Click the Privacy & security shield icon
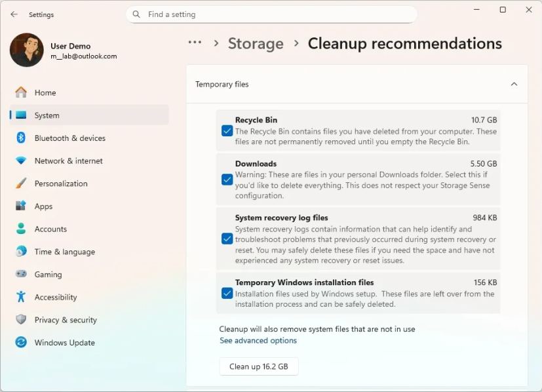Viewport: 542px width, 392px height. (21, 319)
